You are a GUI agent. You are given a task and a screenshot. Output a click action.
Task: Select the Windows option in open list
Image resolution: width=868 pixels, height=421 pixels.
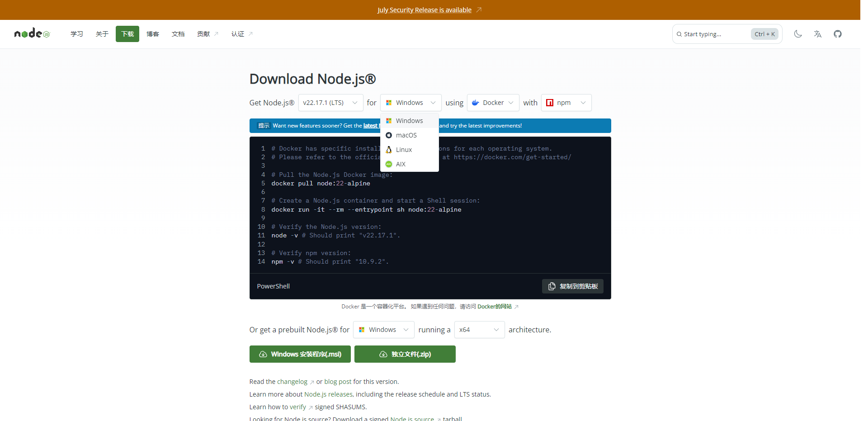click(409, 121)
